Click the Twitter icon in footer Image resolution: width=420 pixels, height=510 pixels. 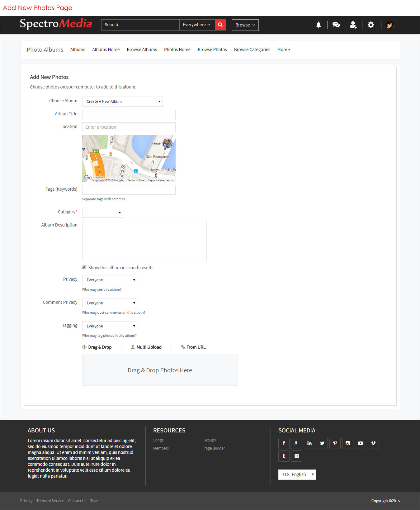pyautogui.click(x=322, y=443)
